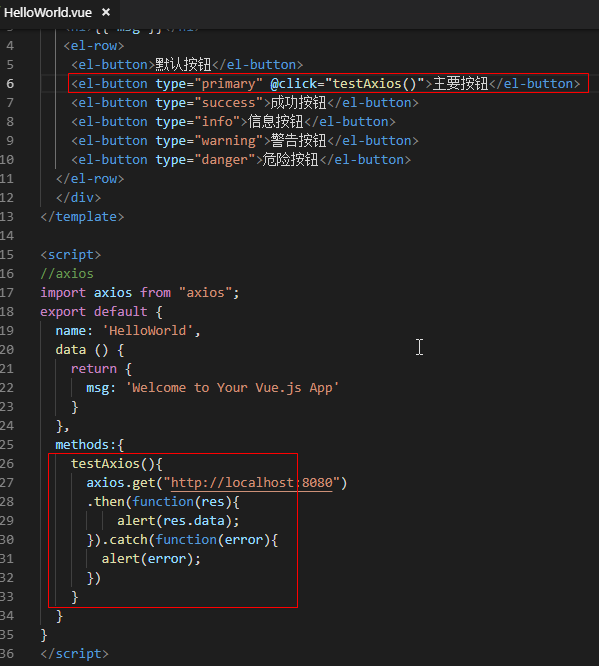Viewport: 599px width, 666px height.
Task: Place cursor on 'testAxios()' in @click attribute
Action: (374, 84)
